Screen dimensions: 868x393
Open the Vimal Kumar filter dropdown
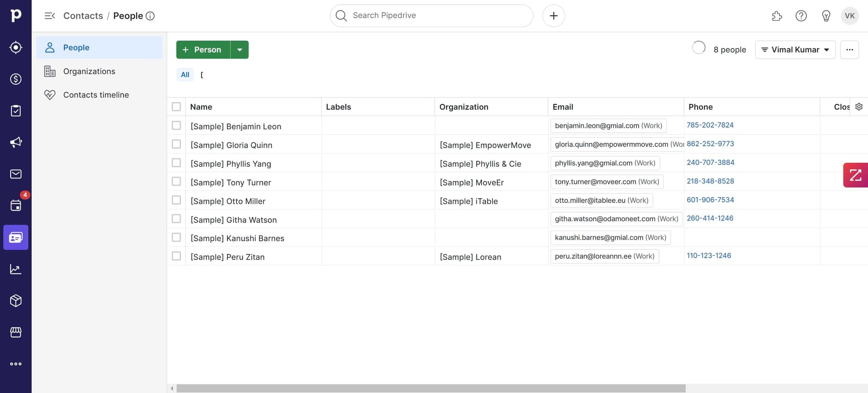pyautogui.click(x=795, y=50)
